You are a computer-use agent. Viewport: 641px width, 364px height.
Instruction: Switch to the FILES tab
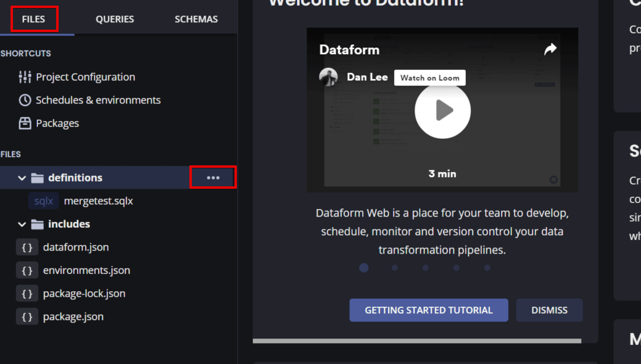[x=33, y=19]
